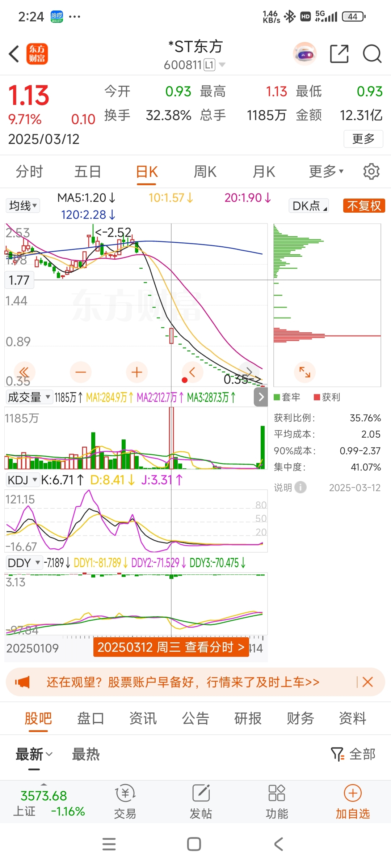Tap Android system back arrow
Image resolution: width=391 pixels, height=868 pixels.
tap(278, 844)
